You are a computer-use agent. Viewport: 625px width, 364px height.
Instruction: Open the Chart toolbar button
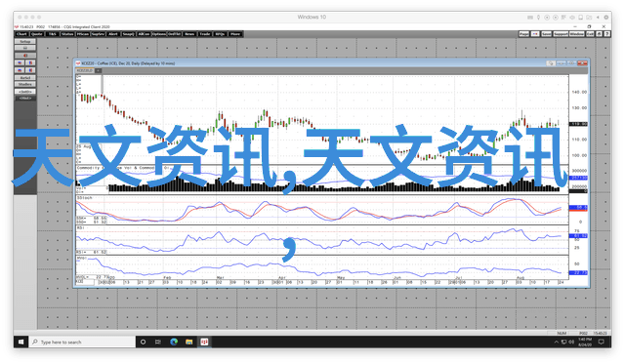pyautogui.click(x=21, y=34)
